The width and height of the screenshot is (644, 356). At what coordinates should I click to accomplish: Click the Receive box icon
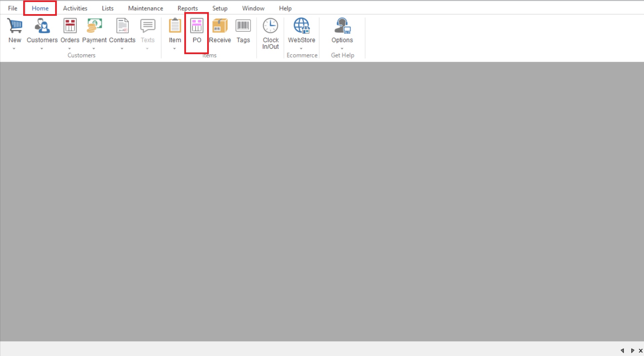[x=220, y=26]
